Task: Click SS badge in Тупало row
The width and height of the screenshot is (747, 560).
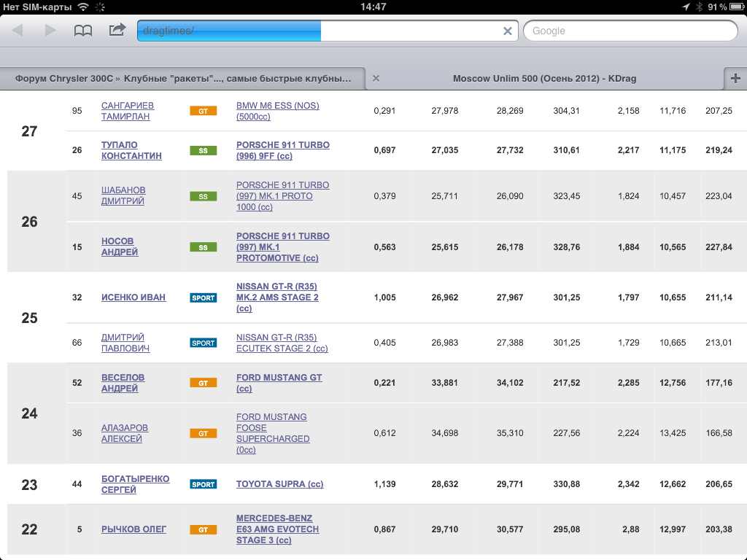Action: coord(203,150)
